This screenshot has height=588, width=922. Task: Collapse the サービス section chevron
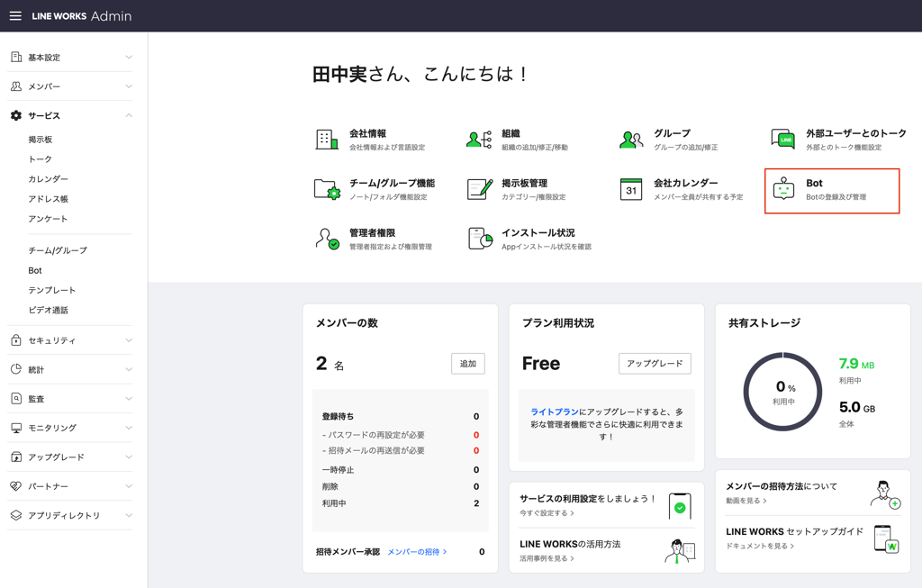(129, 115)
